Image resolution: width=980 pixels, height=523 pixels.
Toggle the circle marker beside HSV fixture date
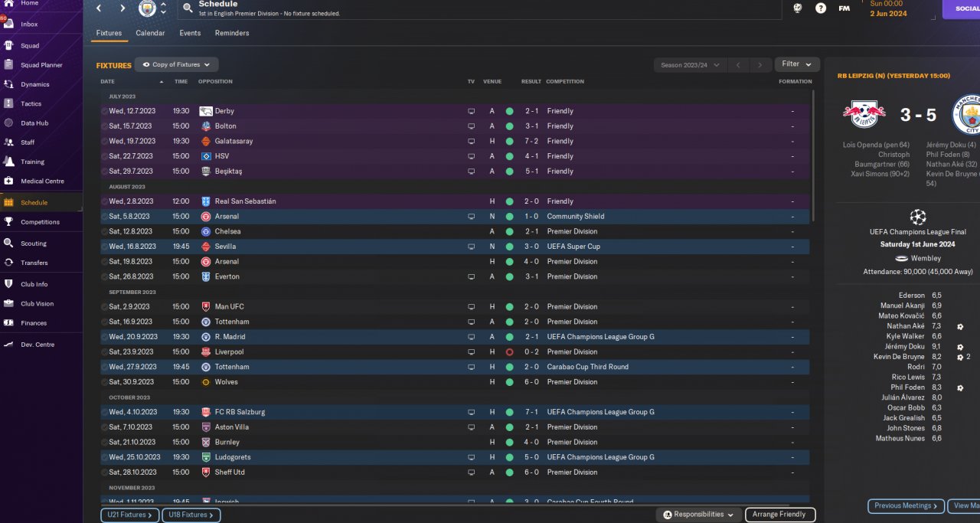104,156
